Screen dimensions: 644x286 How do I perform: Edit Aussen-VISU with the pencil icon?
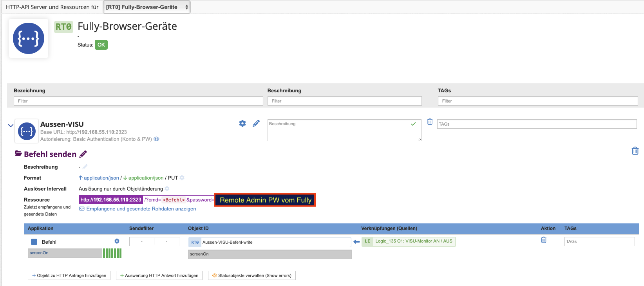(256, 124)
